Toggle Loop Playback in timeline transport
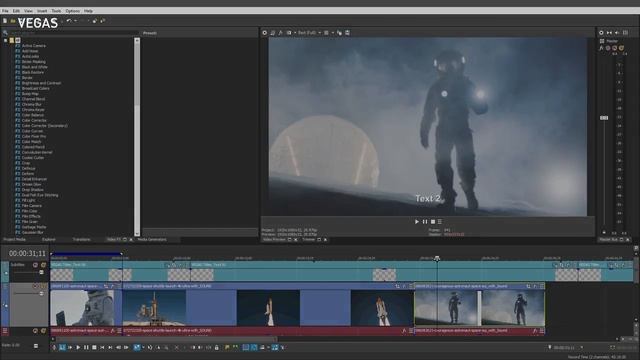This screenshot has width=640, height=360. [x=62, y=347]
